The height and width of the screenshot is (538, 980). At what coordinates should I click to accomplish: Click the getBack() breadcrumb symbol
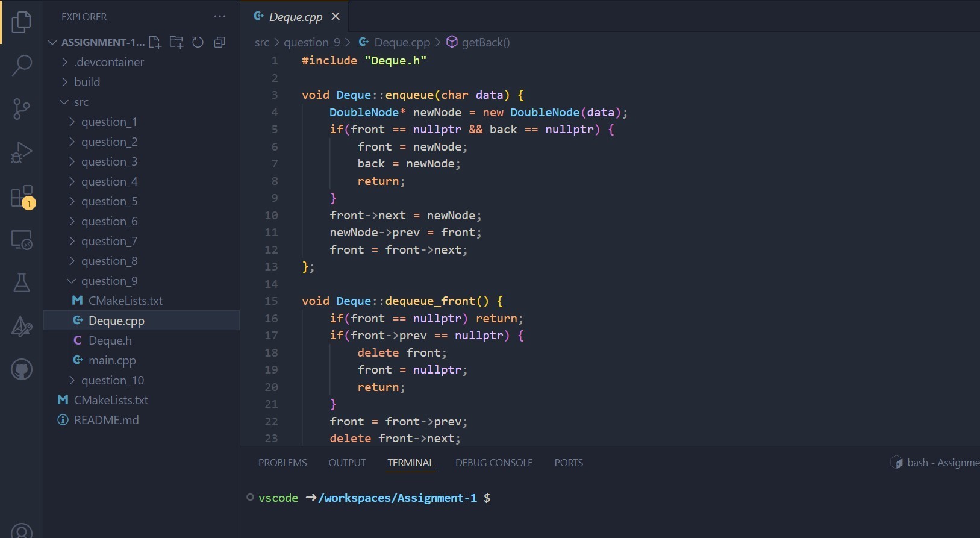pos(485,42)
